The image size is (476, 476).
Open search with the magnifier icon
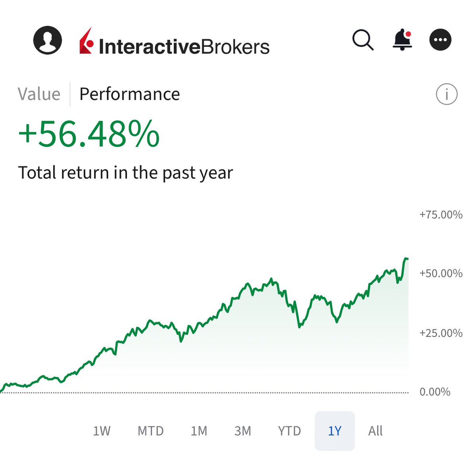[x=363, y=40]
